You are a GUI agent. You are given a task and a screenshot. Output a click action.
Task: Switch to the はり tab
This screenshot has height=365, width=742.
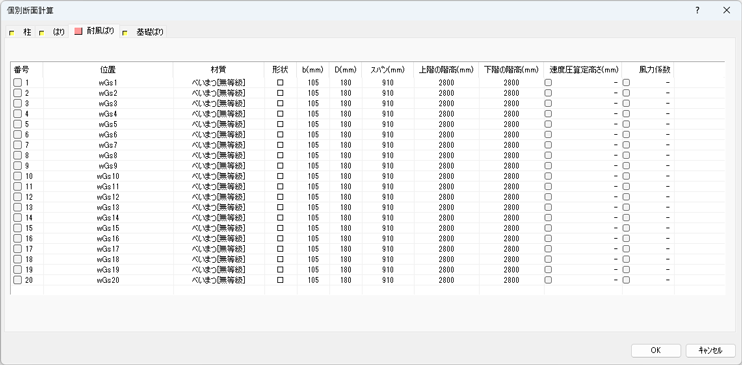point(53,32)
